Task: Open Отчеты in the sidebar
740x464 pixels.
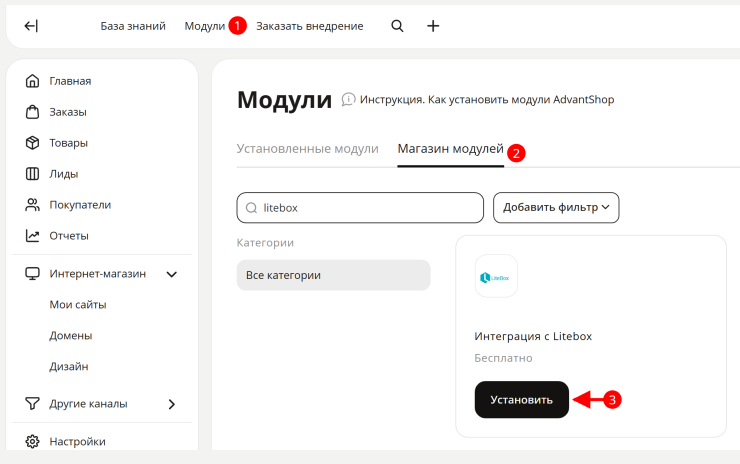Action: [x=69, y=236]
